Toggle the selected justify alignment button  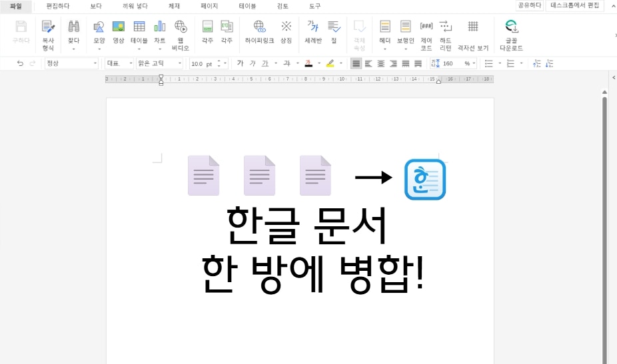[x=356, y=63]
